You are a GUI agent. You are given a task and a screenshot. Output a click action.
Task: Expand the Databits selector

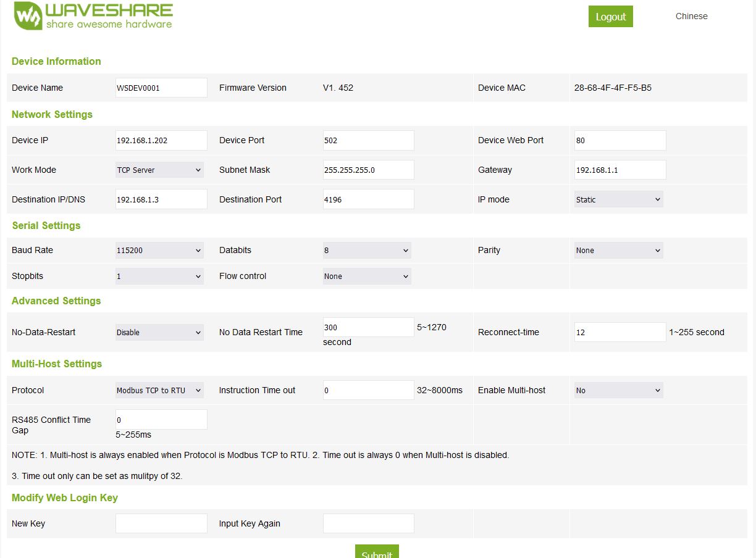(367, 250)
